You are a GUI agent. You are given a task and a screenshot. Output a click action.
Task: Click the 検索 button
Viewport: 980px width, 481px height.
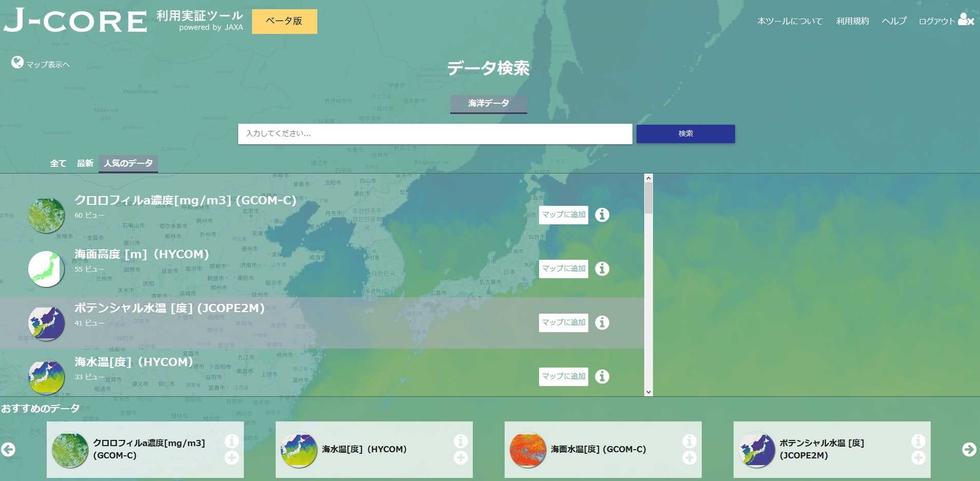(686, 133)
